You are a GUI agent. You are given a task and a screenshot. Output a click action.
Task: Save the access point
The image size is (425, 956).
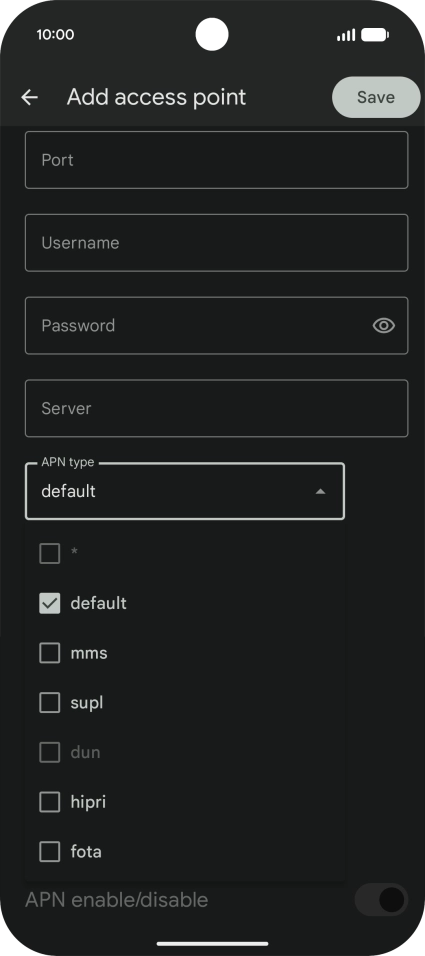tap(376, 97)
